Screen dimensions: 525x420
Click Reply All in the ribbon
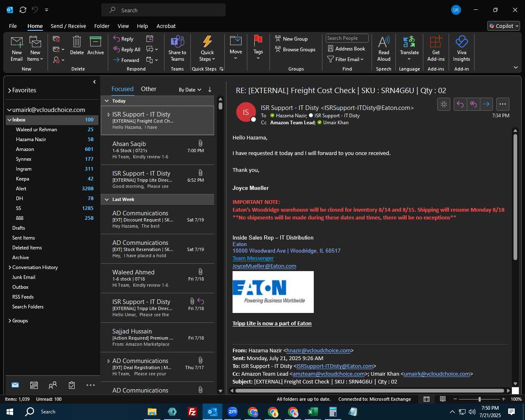pos(127,49)
